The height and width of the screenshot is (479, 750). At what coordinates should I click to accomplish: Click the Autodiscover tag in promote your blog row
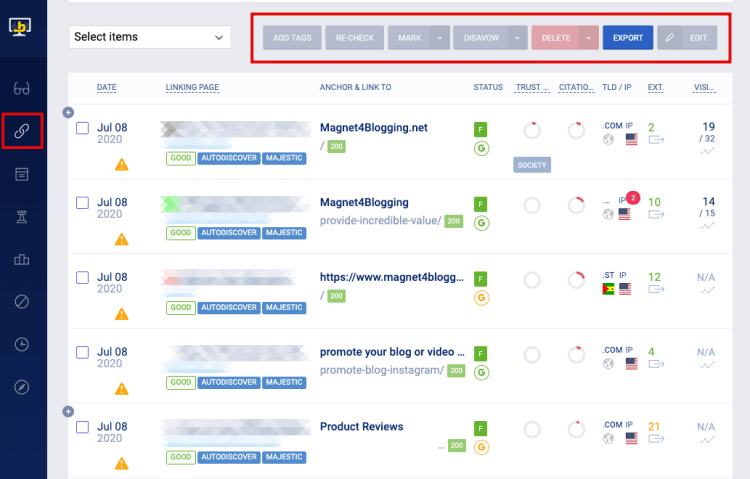pyautogui.click(x=229, y=382)
